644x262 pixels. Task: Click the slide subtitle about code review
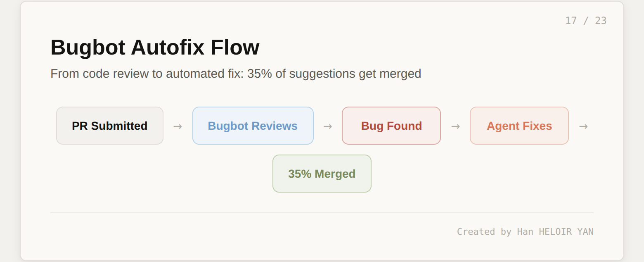(x=235, y=74)
